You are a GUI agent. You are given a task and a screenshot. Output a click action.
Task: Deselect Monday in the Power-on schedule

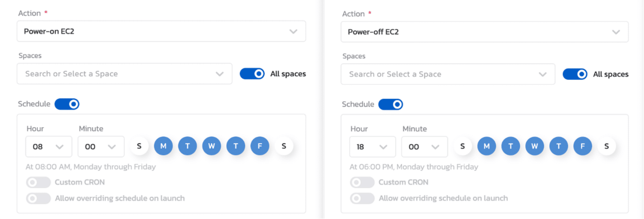click(x=163, y=146)
